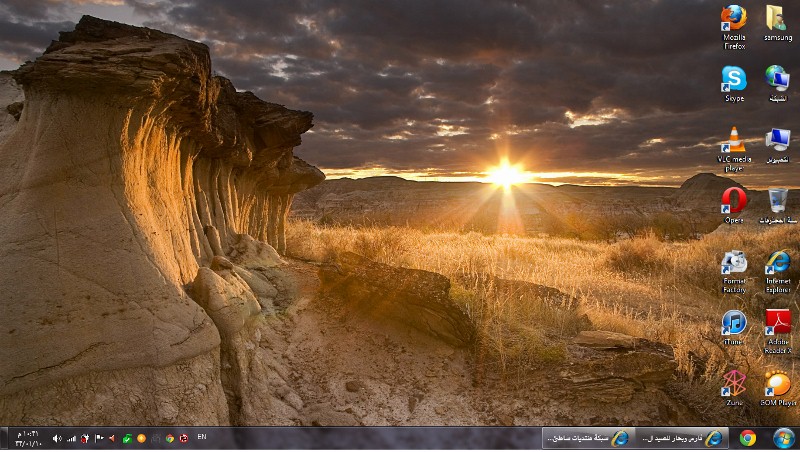800x452 pixels.
Task: Open the Network desktop icon
Action: [x=777, y=79]
